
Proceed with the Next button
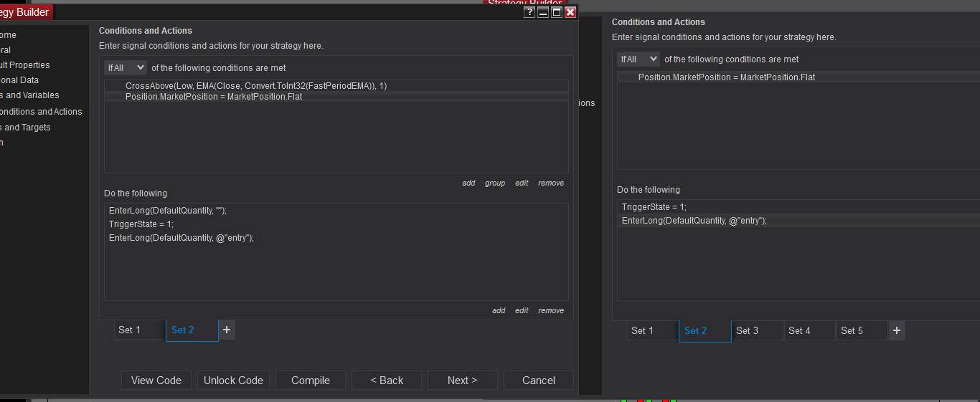pos(463,381)
